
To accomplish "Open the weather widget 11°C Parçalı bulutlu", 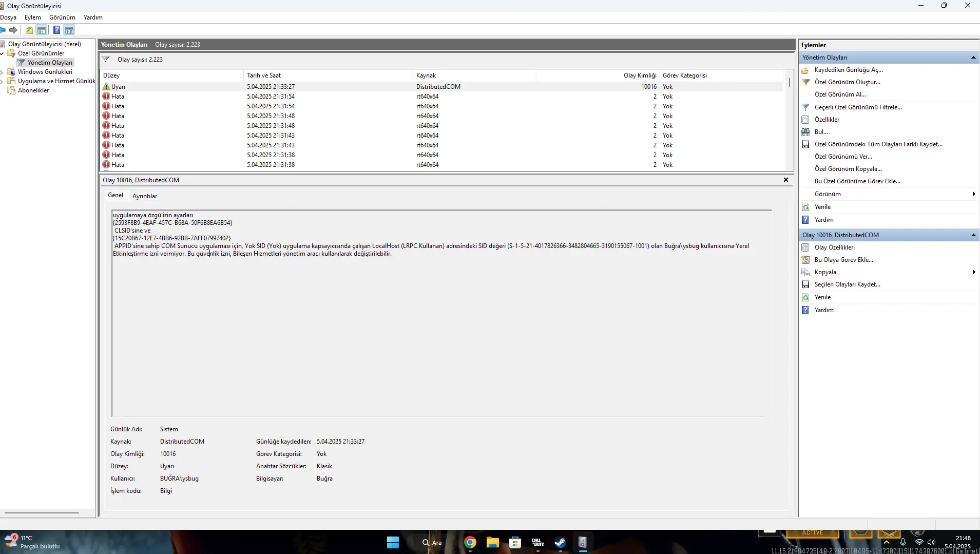I will click(x=32, y=542).
